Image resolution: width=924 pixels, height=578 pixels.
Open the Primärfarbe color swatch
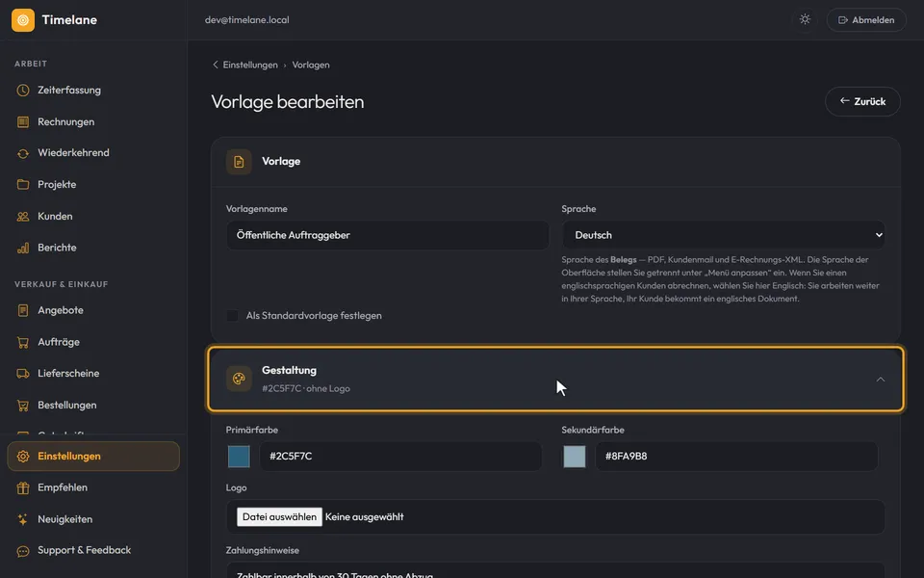(239, 457)
